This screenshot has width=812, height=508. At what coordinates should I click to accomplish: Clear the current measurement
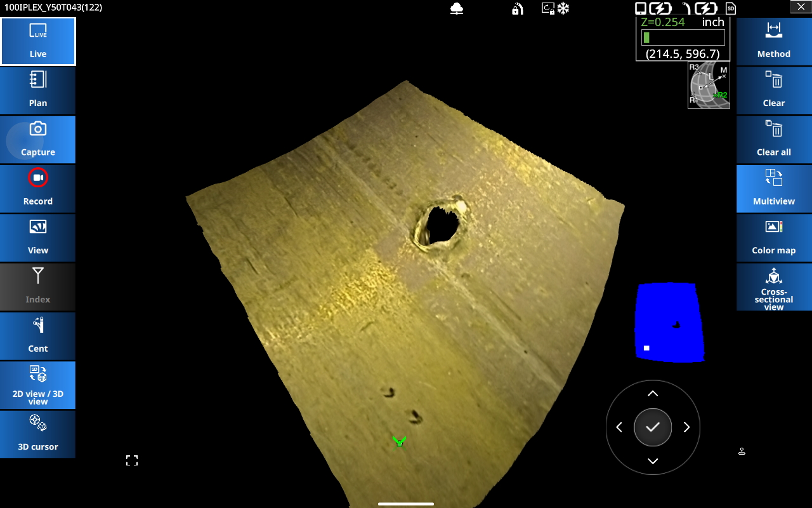tap(773, 90)
